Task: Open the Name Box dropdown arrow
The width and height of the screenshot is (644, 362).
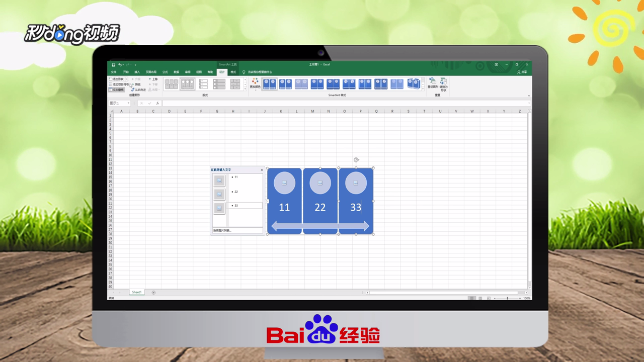Action: coord(128,103)
